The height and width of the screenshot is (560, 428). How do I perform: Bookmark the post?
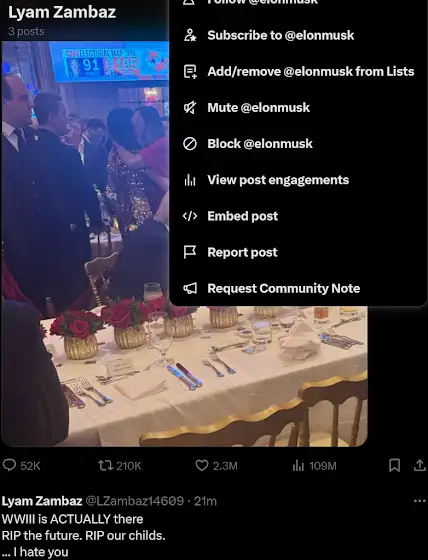pos(394,465)
